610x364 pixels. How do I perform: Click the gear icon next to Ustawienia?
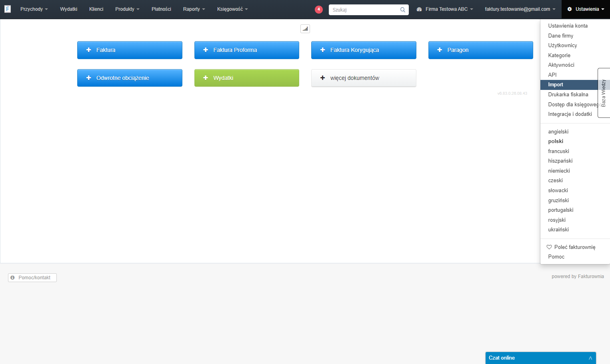(x=570, y=9)
